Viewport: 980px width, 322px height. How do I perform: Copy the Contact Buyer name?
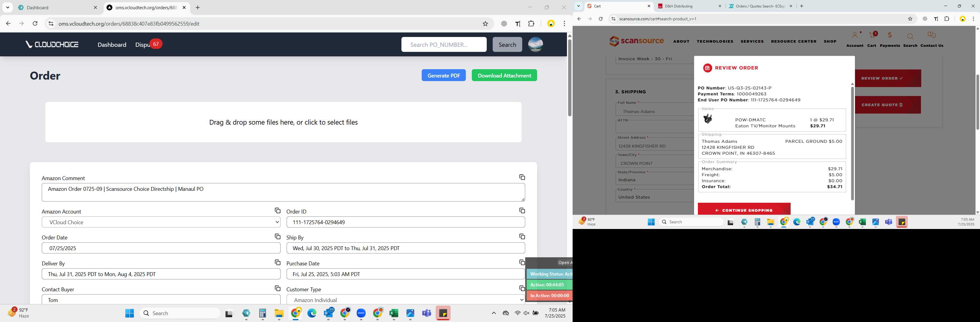277,289
